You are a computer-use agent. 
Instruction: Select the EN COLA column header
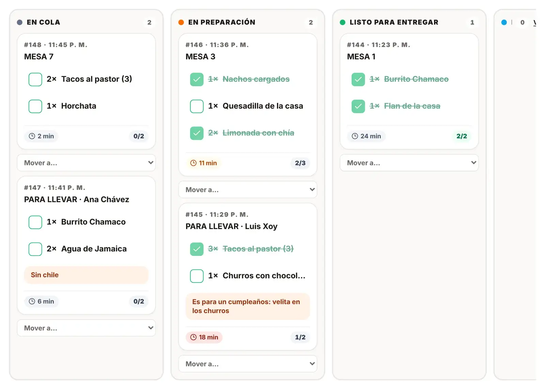pyautogui.click(x=43, y=22)
